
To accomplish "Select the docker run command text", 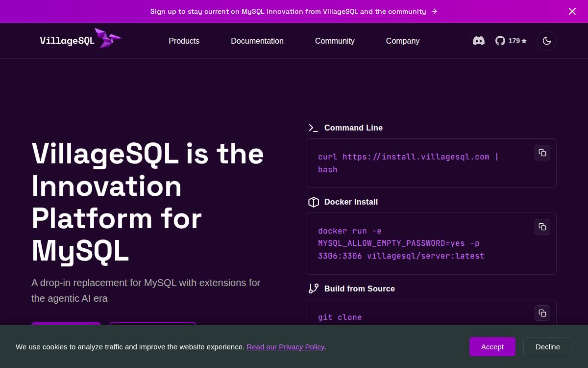I will click(x=401, y=243).
